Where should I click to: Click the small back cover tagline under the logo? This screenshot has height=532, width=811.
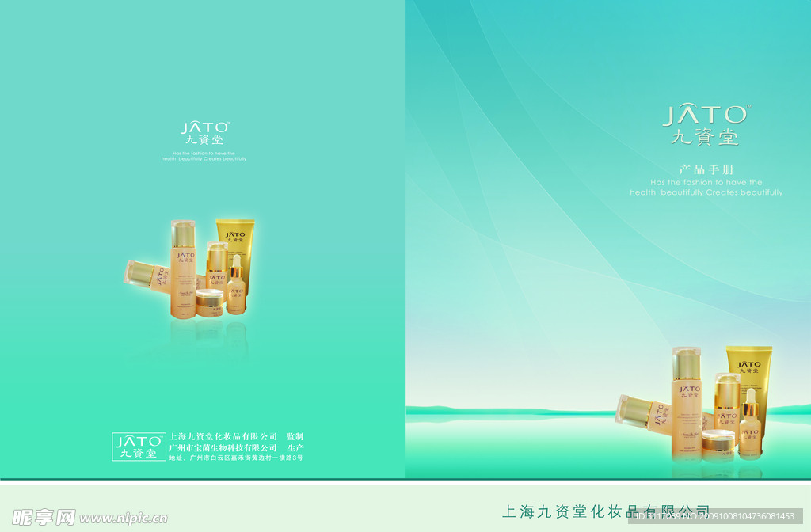[x=204, y=156]
